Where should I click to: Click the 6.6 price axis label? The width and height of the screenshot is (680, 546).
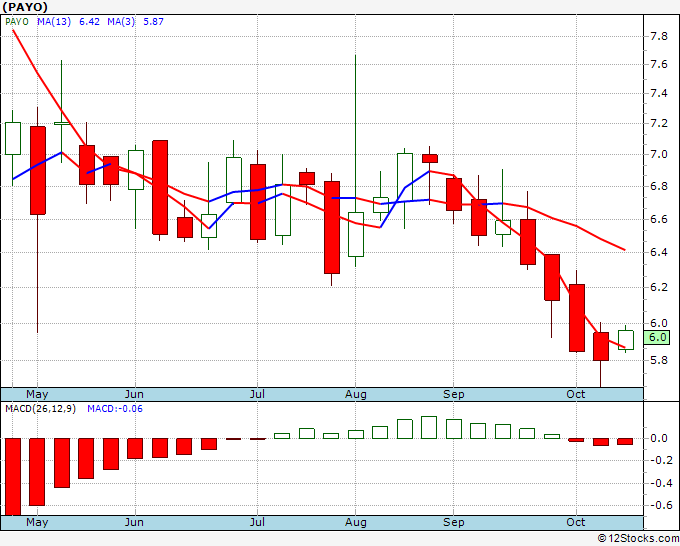pos(659,219)
